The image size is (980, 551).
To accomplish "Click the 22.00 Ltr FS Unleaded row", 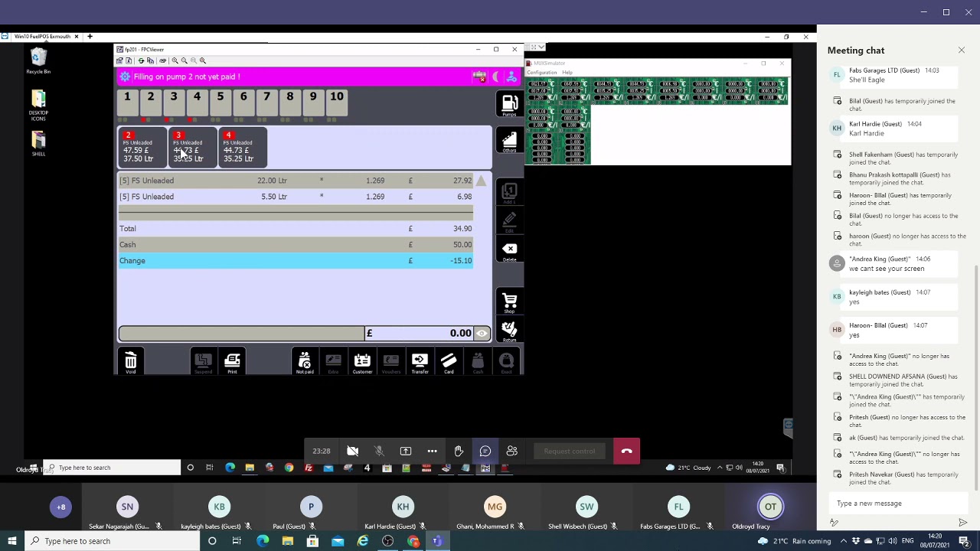I will tap(296, 181).
